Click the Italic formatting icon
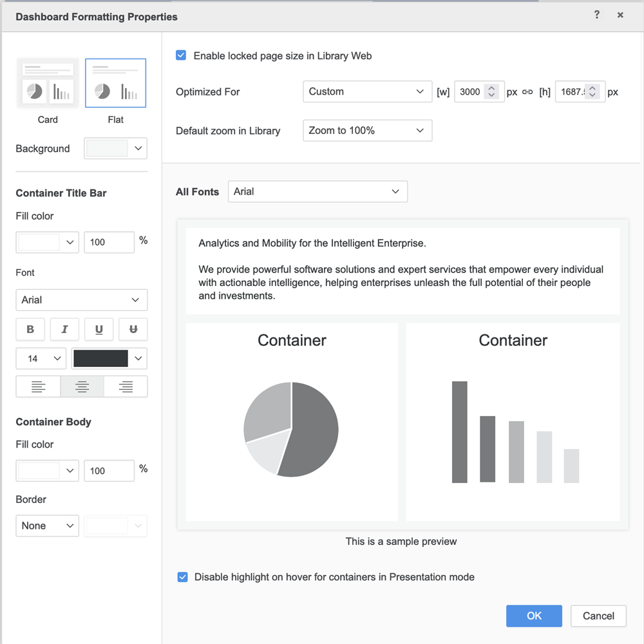 point(64,329)
